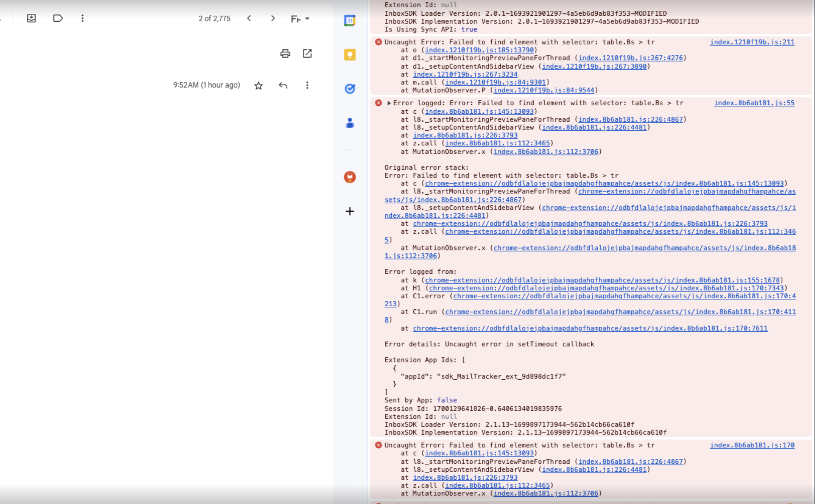Add a label to this email
The width and height of the screenshot is (815, 504).
(58, 18)
